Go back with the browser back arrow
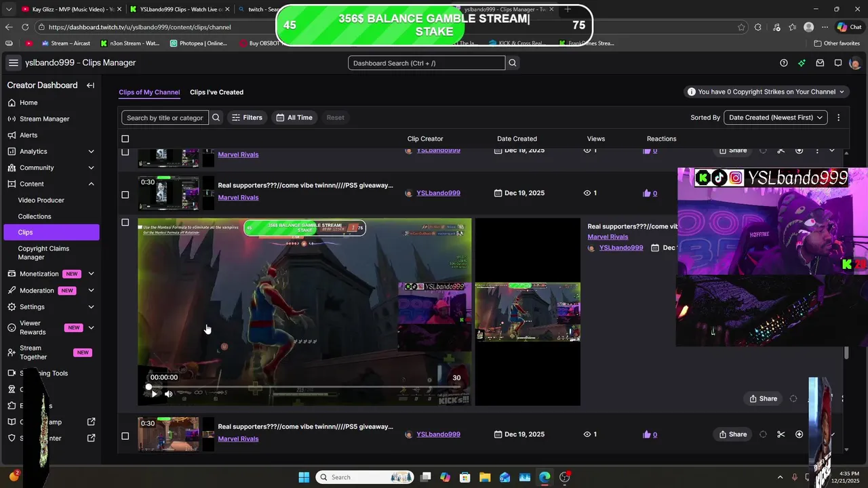This screenshot has height=488, width=868. 9,27
